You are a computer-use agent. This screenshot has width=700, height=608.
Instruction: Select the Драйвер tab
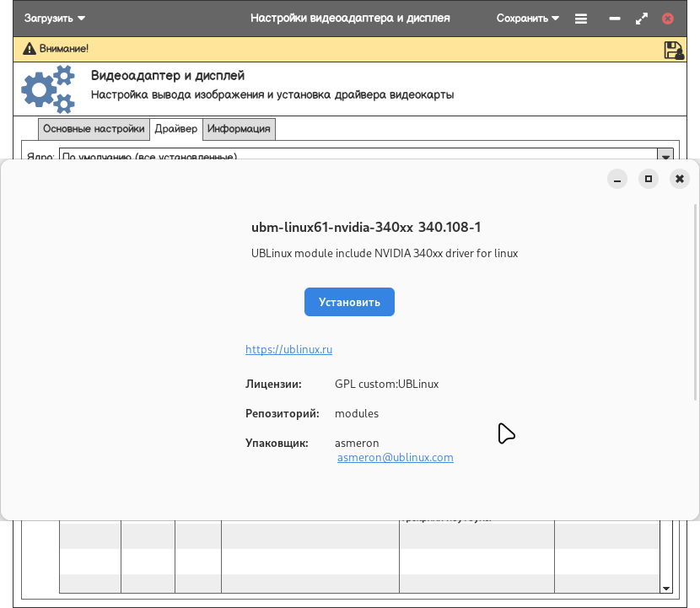pyautogui.click(x=176, y=129)
